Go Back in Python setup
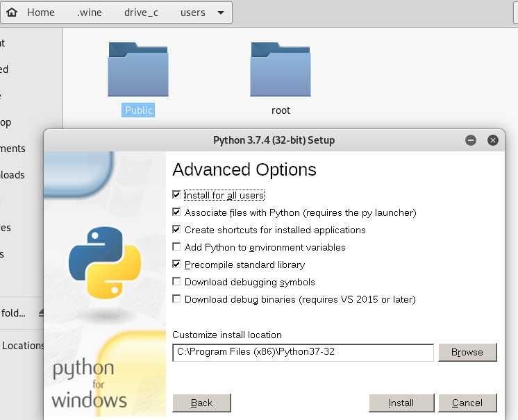Viewport: 518px width, 420px height. coord(201,403)
